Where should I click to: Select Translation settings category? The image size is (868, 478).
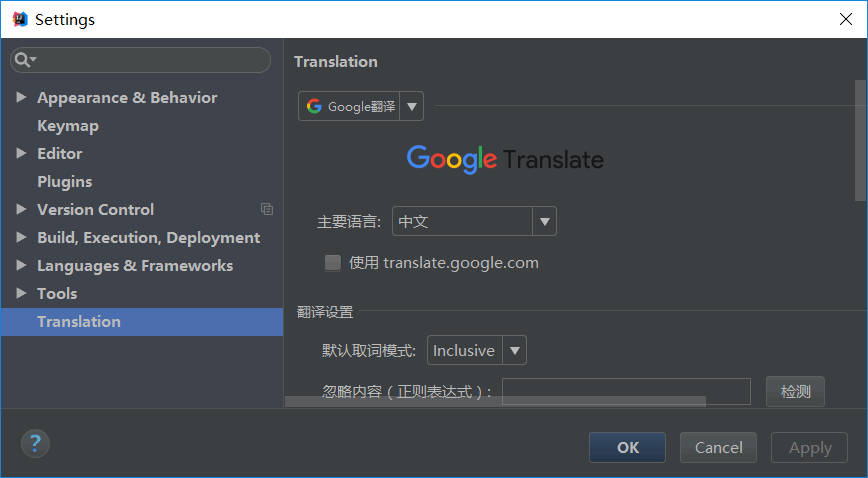tap(142, 322)
